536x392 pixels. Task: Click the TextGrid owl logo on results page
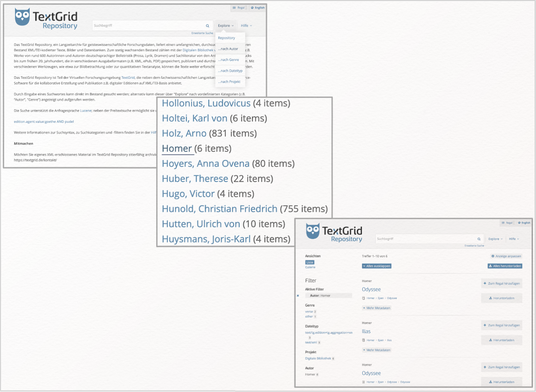(313, 231)
